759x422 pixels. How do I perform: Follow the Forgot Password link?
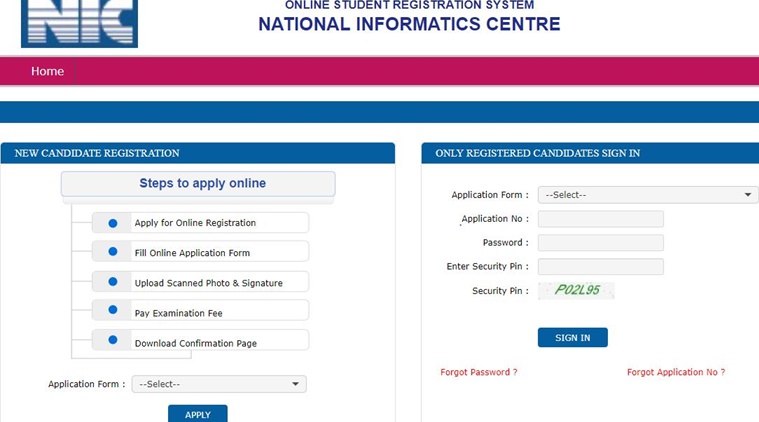[x=479, y=372]
